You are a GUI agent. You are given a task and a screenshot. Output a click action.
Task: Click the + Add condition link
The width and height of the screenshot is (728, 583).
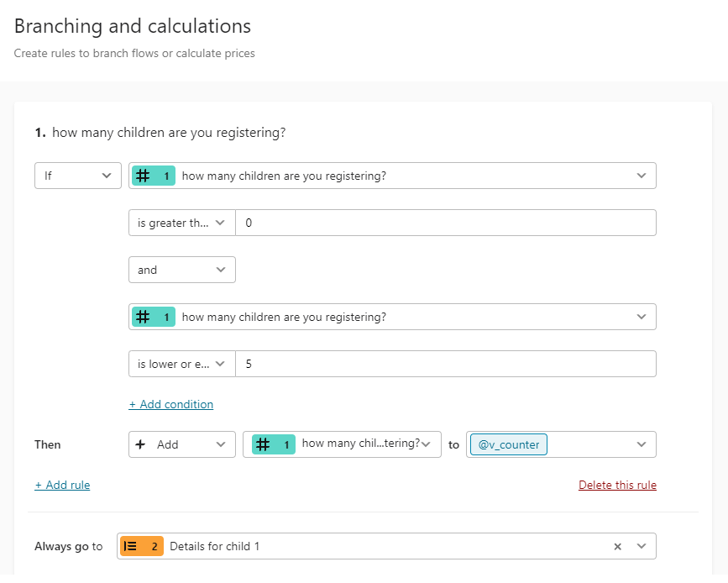coord(170,405)
